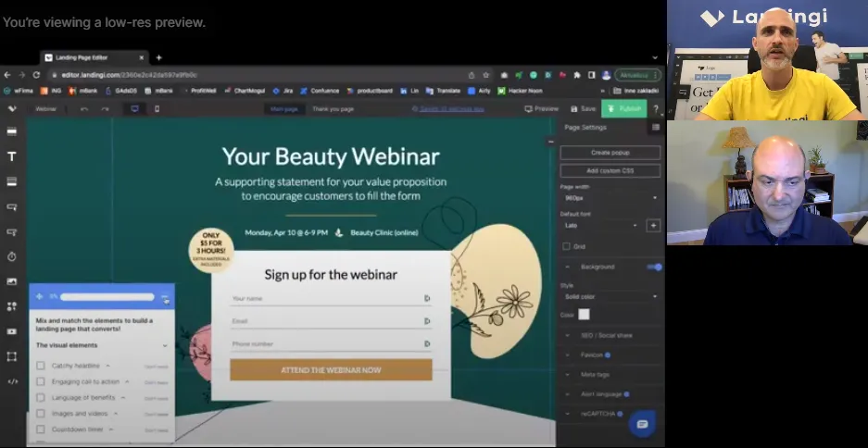Open the background Color swatch
The height and width of the screenshot is (448, 868).
[x=584, y=315]
